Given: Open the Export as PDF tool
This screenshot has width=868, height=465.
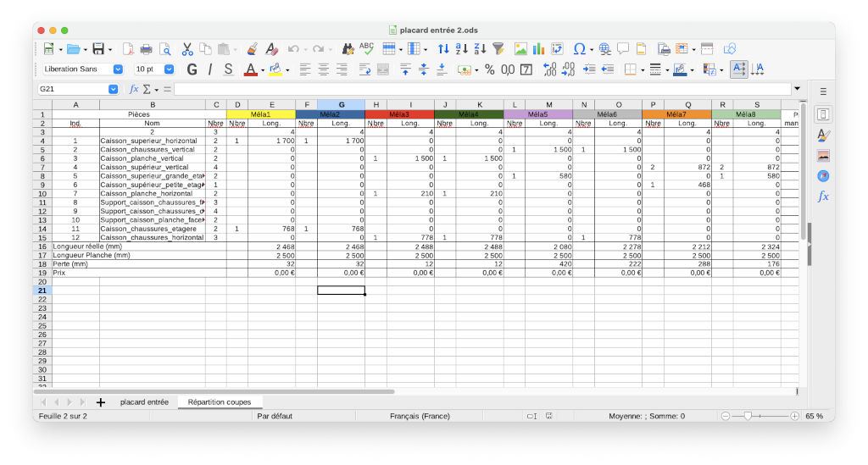Looking at the screenshot, I should click(x=128, y=49).
